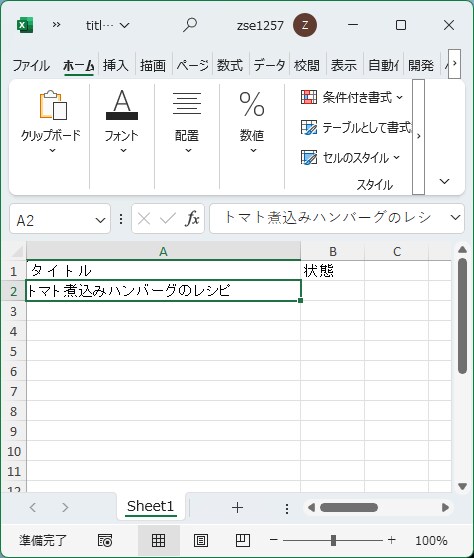Click the Excel app icon
The height and width of the screenshot is (558, 474).
[25, 25]
